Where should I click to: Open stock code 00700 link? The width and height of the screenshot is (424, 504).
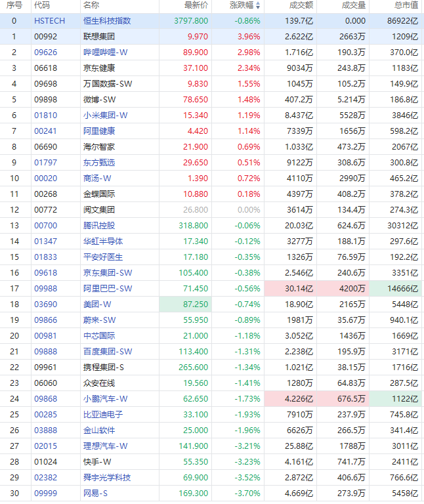pyautogui.click(x=46, y=226)
